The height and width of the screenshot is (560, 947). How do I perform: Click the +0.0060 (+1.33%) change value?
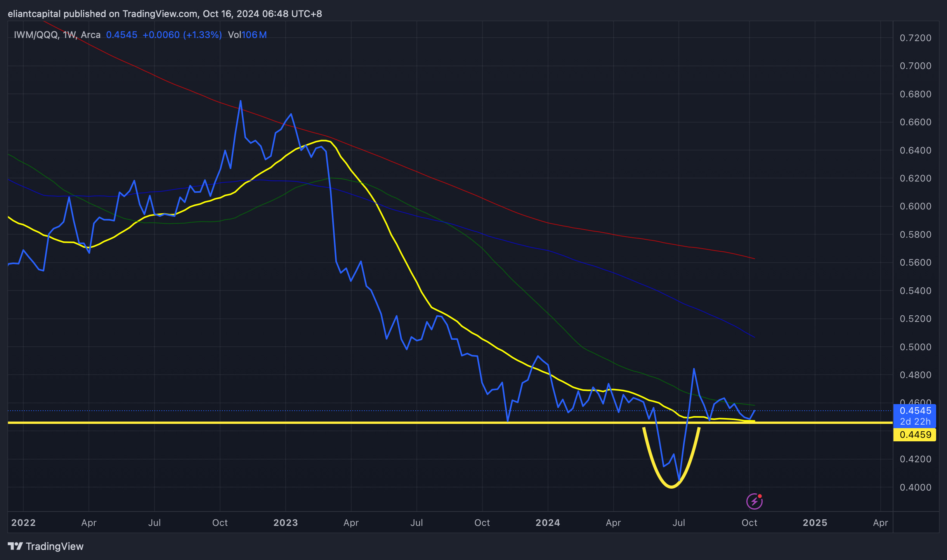[182, 35]
